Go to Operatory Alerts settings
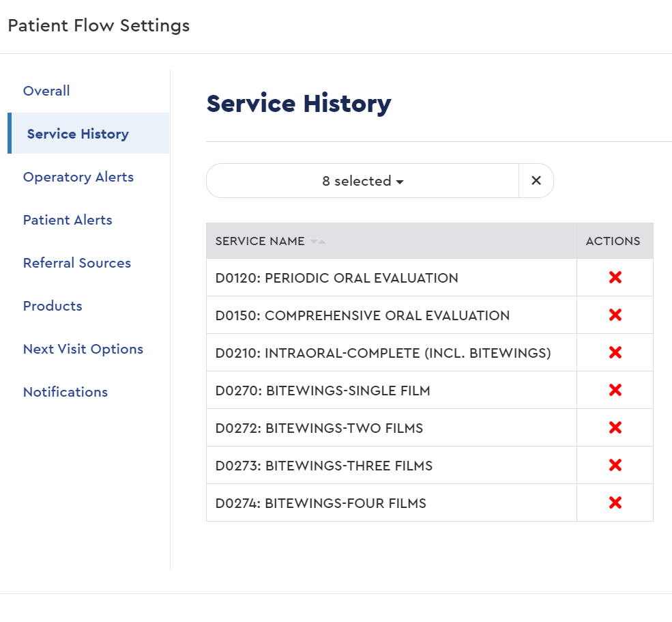The image size is (672, 622). tap(78, 177)
